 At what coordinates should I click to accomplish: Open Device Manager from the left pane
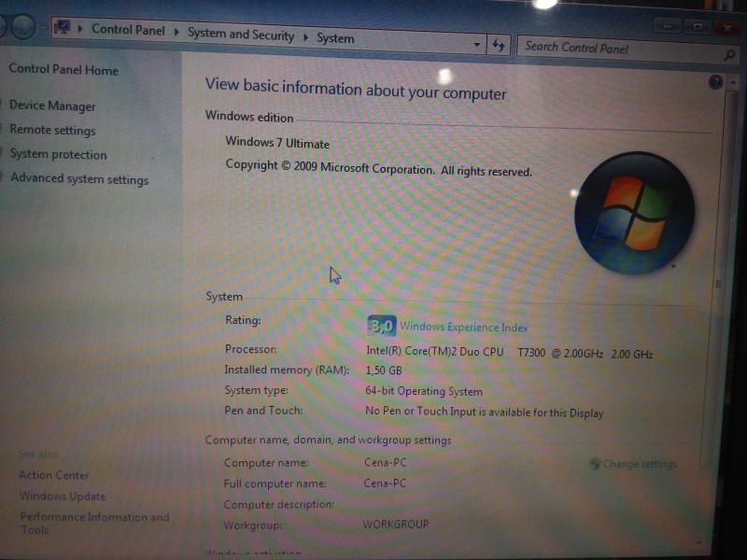point(52,106)
